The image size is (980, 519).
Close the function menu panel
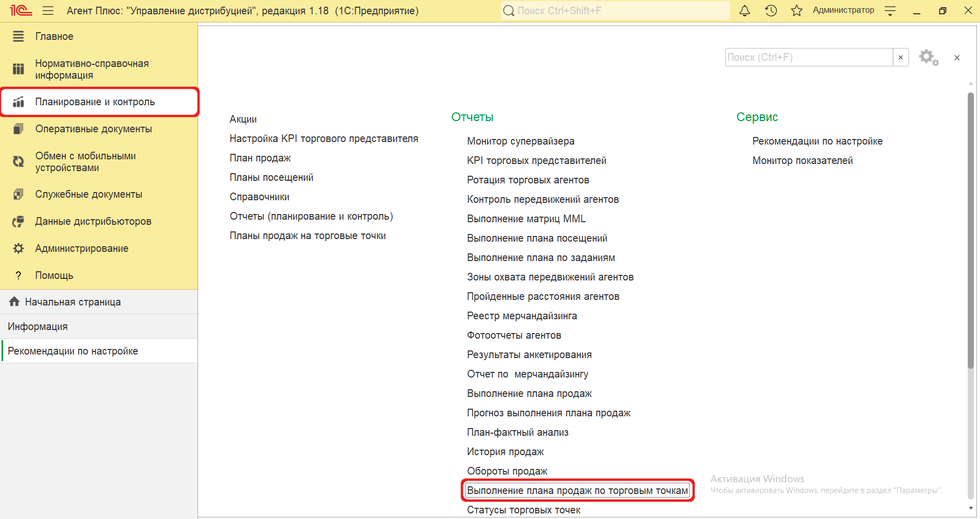(957, 58)
